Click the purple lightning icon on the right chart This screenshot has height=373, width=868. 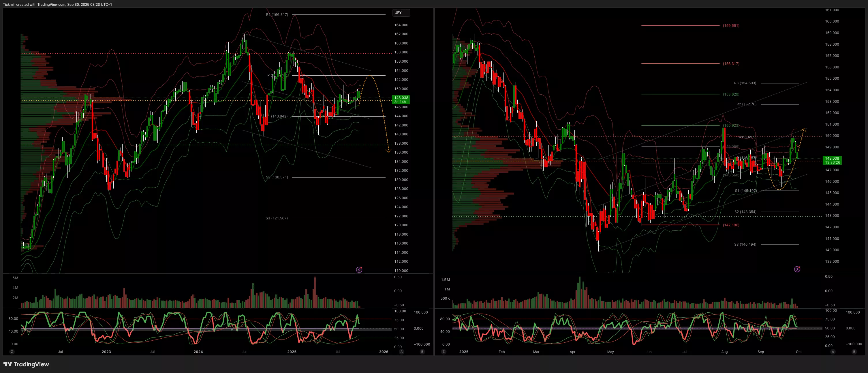[x=797, y=269]
